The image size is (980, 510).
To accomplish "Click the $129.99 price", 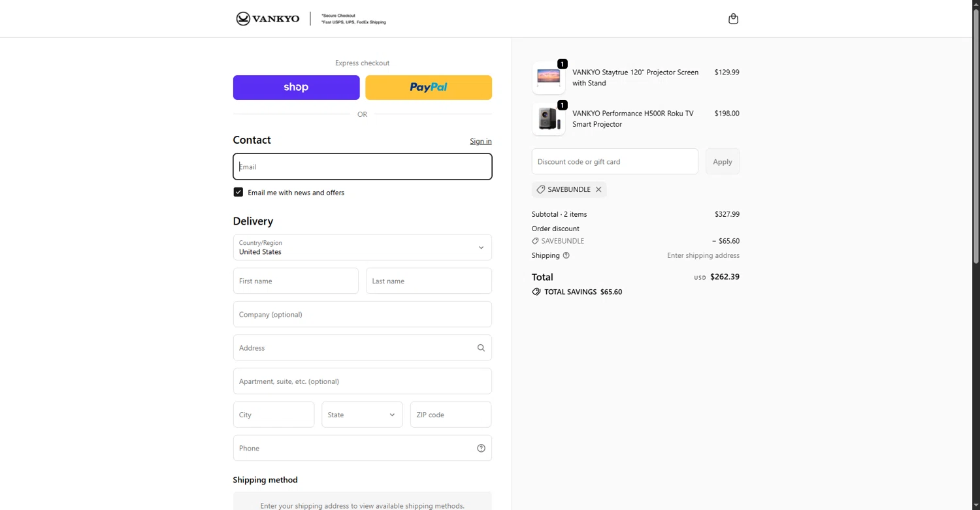I will 727,72.
